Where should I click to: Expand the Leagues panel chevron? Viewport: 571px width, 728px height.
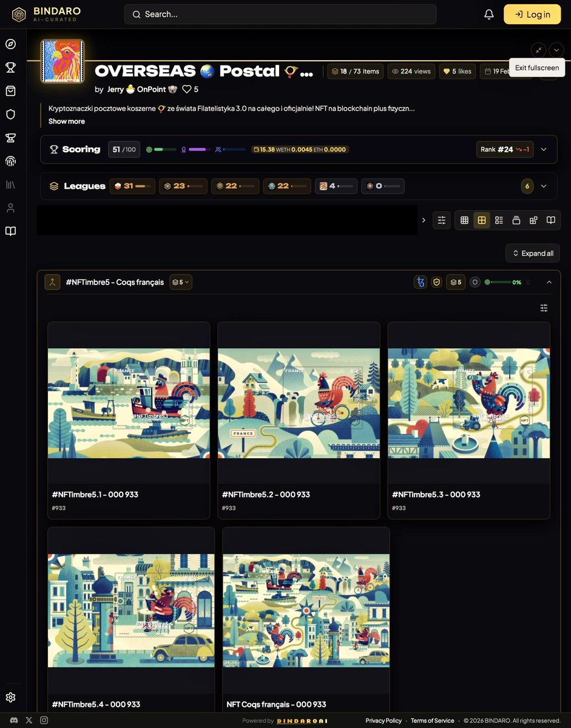(x=544, y=186)
